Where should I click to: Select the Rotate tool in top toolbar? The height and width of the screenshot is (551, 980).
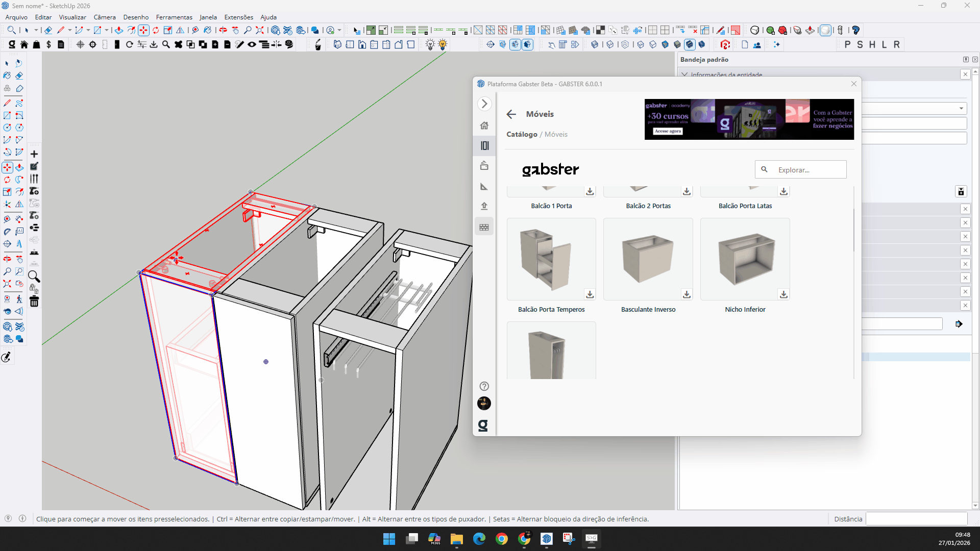tap(156, 30)
